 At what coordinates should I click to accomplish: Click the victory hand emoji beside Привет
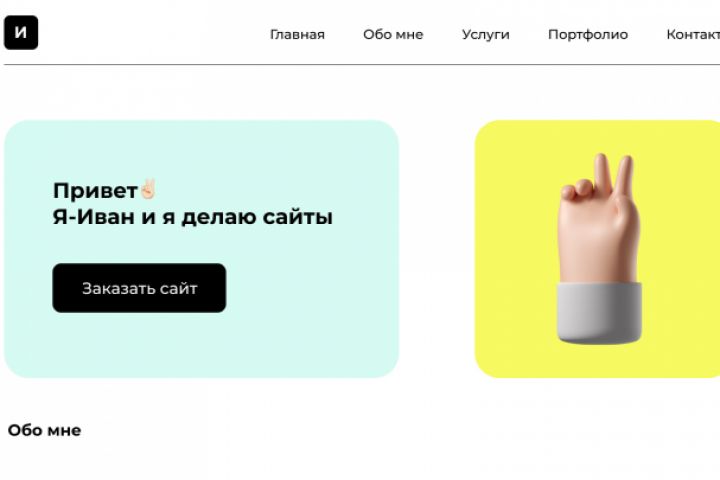148,189
